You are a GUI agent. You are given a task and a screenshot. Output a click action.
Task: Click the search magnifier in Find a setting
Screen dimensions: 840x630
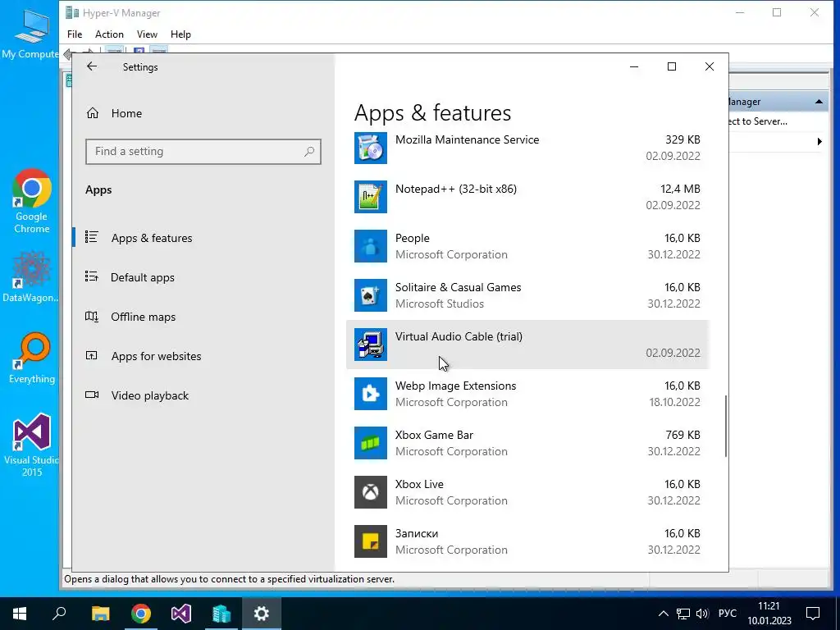309,152
